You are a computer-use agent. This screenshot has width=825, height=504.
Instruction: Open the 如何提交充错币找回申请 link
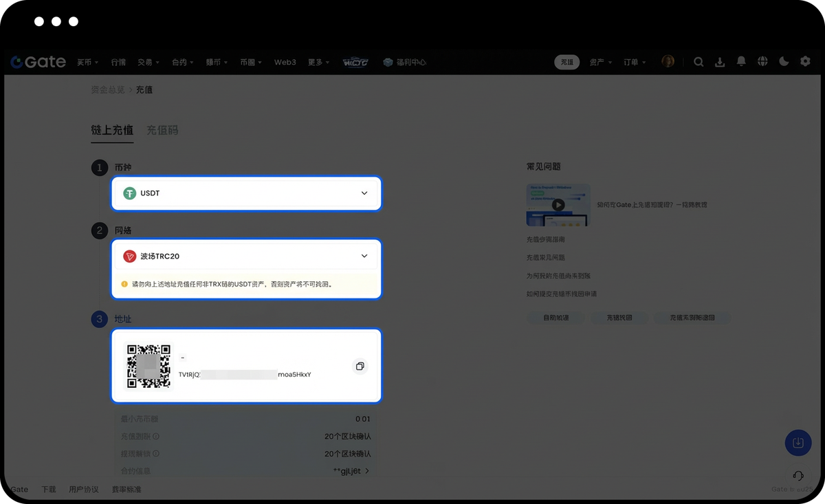click(562, 294)
